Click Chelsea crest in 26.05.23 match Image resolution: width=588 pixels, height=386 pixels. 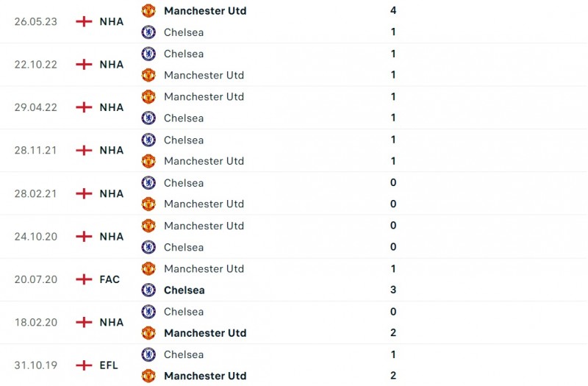coord(148,32)
